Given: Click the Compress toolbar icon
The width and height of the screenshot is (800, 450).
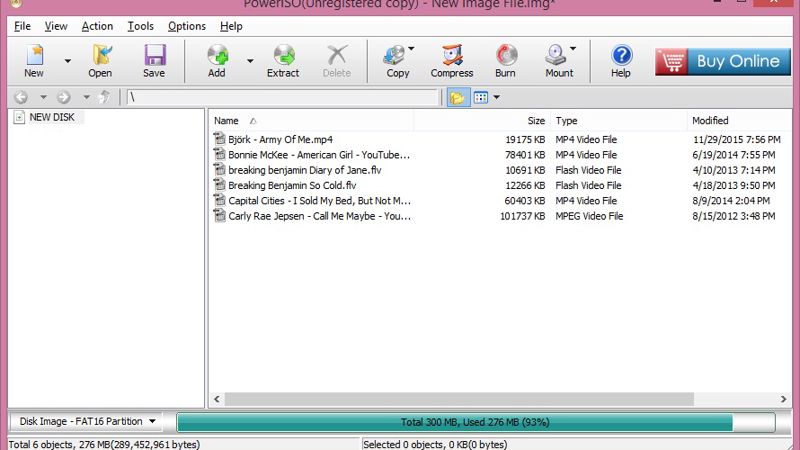Looking at the screenshot, I should (x=452, y=55).
